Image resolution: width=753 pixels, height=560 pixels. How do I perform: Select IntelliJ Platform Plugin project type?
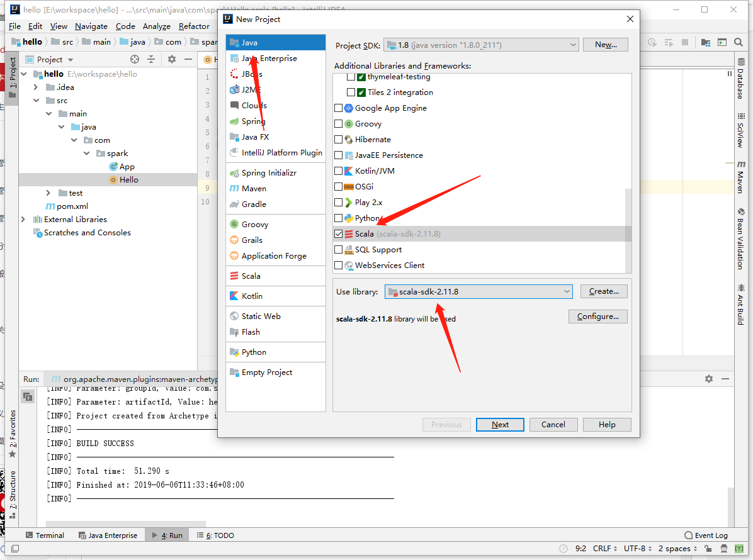click(x=276, y=153)
